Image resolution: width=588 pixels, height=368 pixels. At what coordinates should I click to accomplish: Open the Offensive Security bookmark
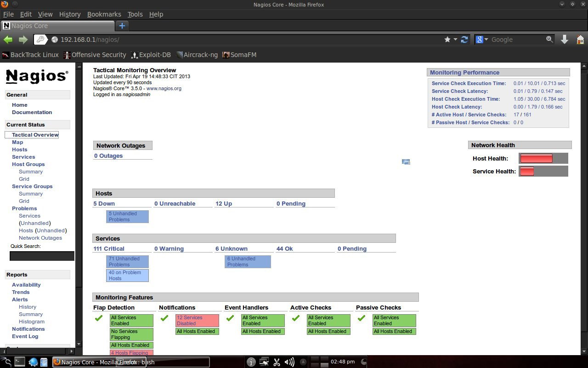pyautogui.click(x=95, y=55)
